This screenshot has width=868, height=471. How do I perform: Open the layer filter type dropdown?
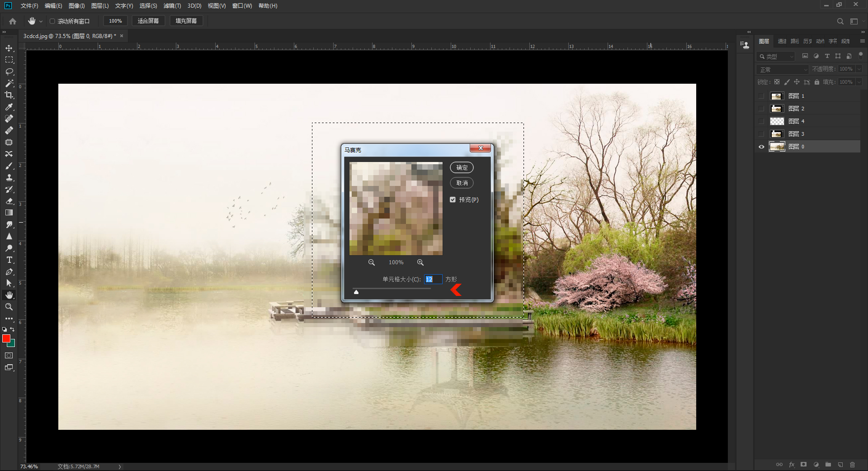tap(776, 56)
